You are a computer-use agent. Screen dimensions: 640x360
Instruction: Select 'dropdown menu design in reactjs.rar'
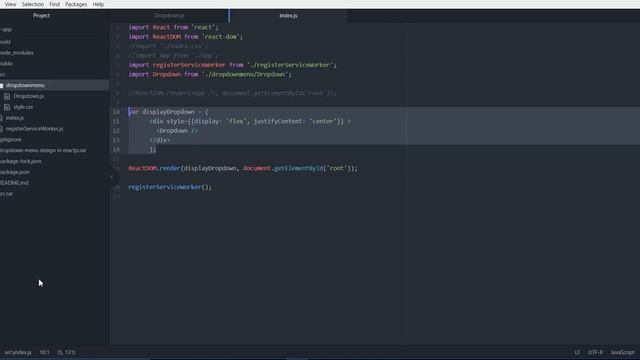pos(43,150)
